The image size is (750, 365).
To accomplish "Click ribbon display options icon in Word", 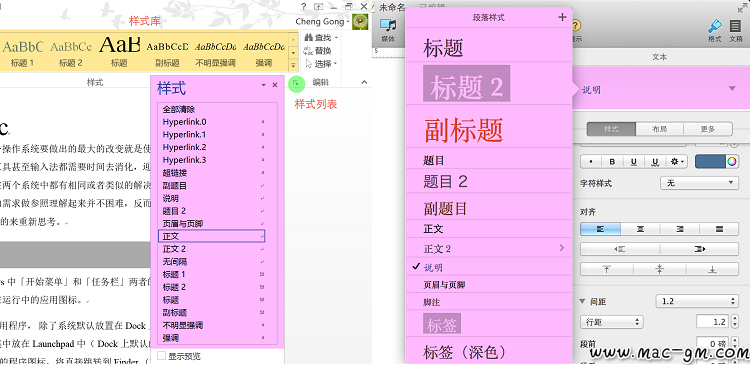I will 319,6.
